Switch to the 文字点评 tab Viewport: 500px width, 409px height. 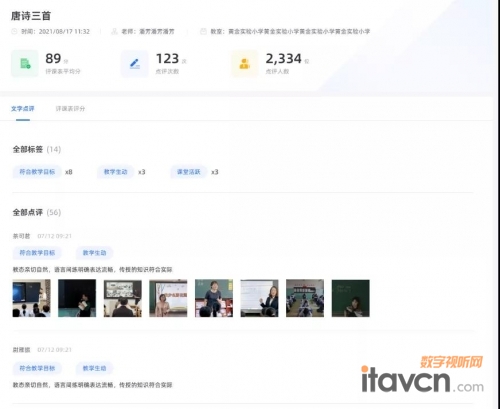pyautogui.click(x=23, y=109)
